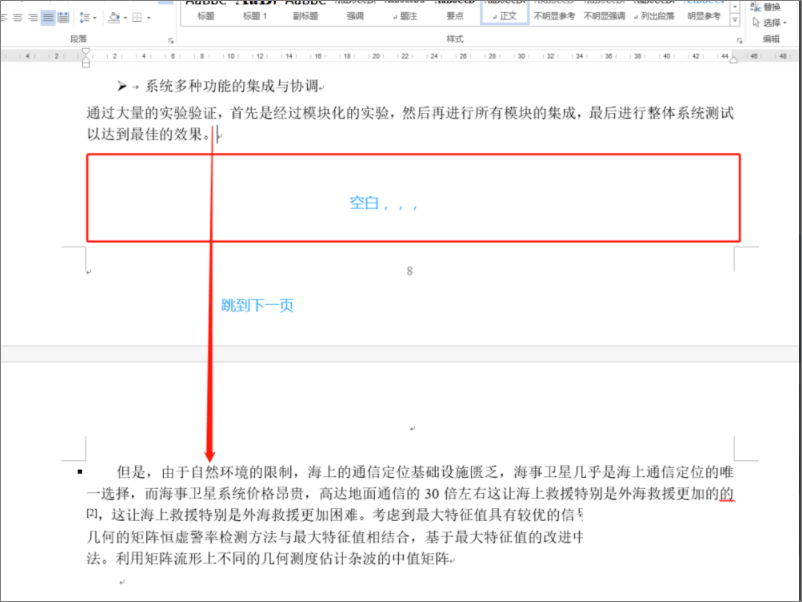Viewport: 802px width, 602px height.
Task: Click paragraph starting 但是，由于自然环境的限制
Action: coord(410,515)
